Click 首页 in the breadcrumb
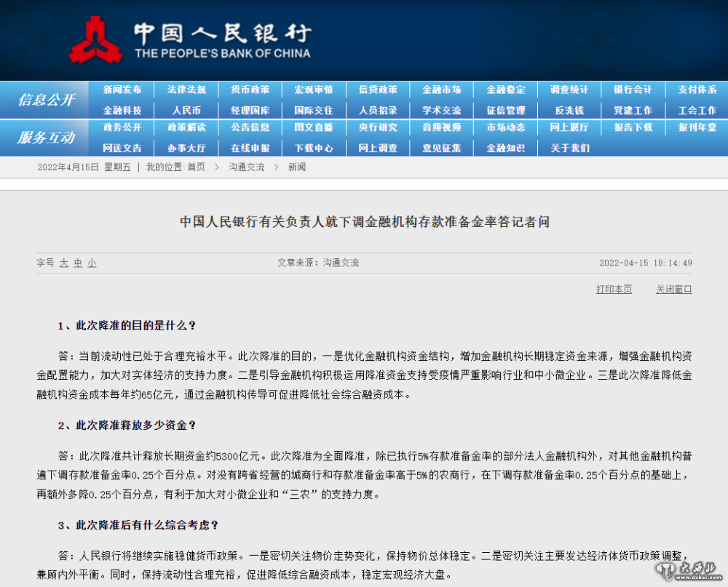 tap(196, 167)
